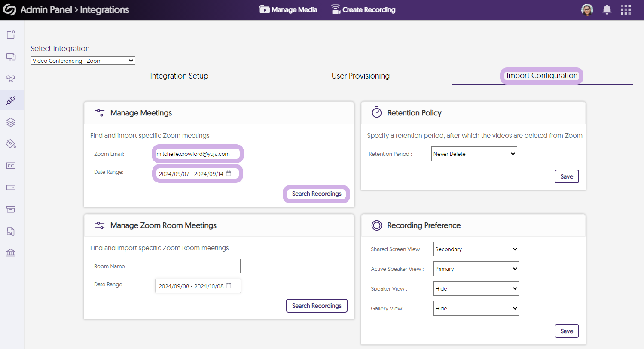Click the Room Name input field
644x349 pixels.
198,266
